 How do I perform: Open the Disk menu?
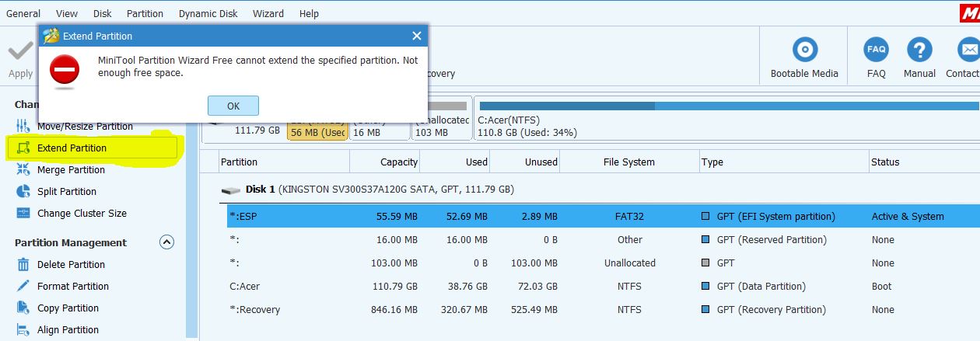(x=102, y=13)
